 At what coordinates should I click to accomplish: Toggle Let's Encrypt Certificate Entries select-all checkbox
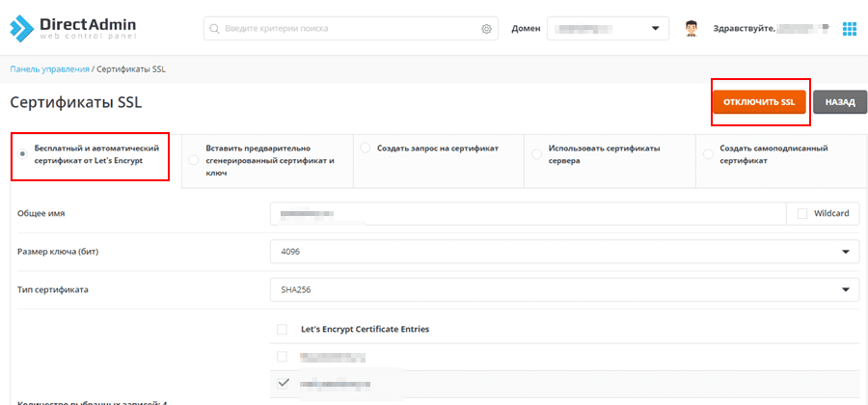[283, 329]
